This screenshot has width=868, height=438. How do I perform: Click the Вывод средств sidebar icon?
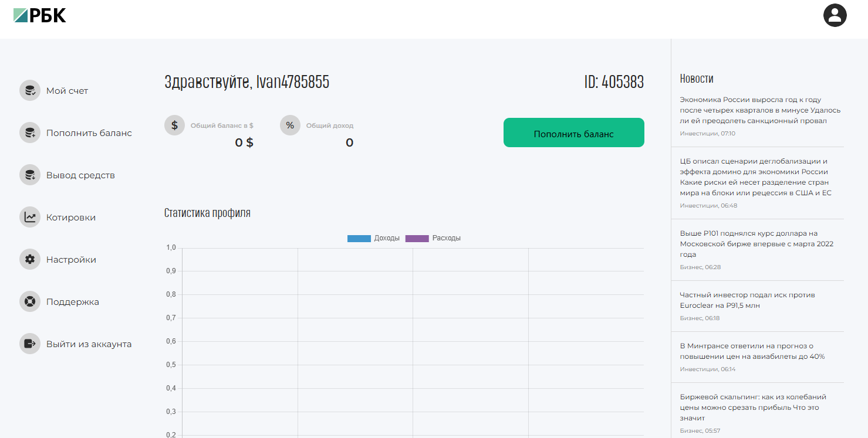point(30,175)
